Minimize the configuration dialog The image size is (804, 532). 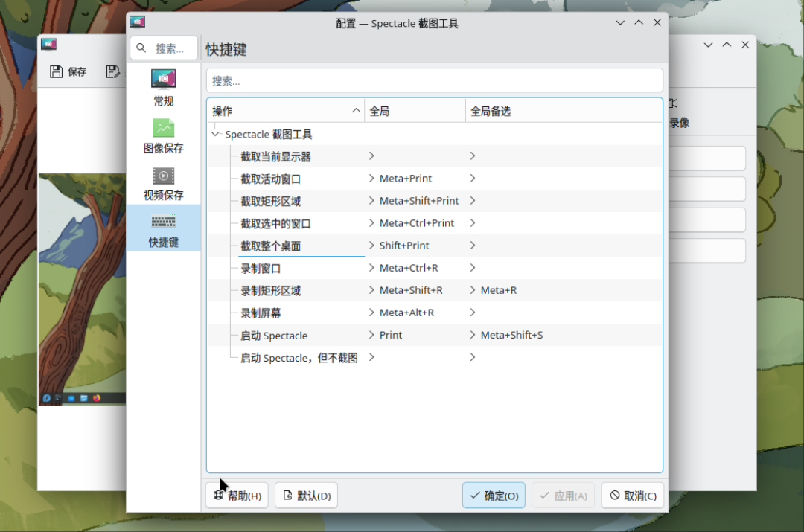click(620, 22)
